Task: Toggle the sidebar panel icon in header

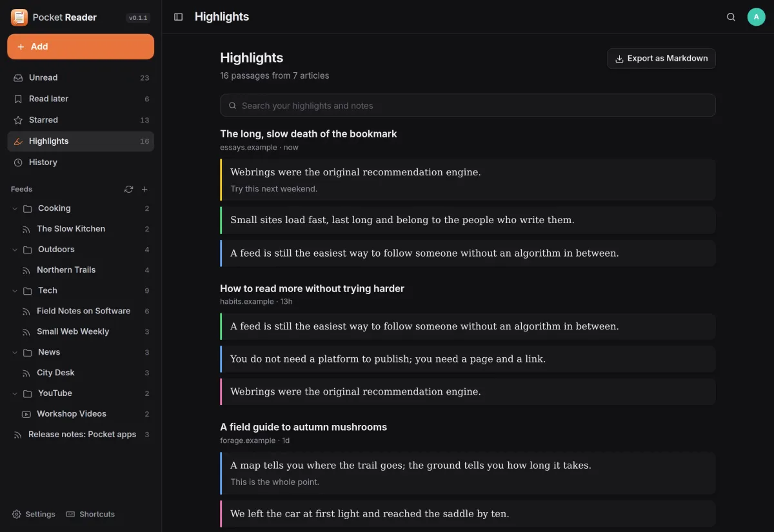Action: pos(179,17)
